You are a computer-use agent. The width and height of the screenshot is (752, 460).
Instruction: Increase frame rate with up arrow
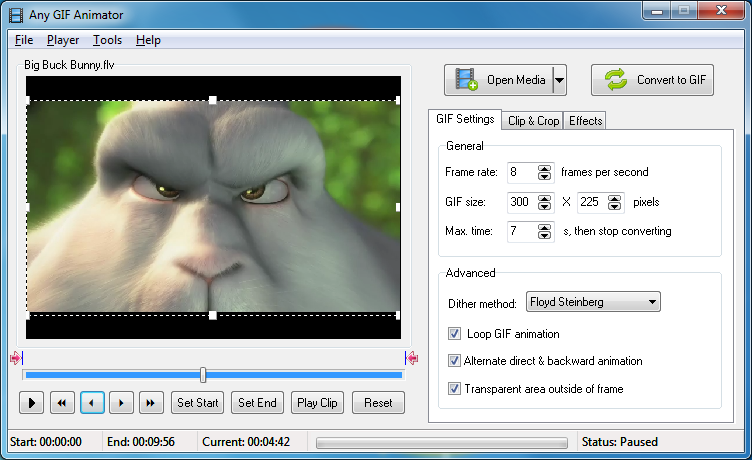coord(544,168)
